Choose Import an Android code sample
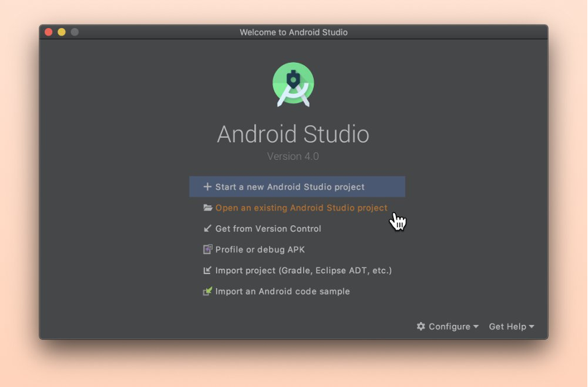Image resolution: width=588 pixels, height=387 pixels. [x=282, y=291]
